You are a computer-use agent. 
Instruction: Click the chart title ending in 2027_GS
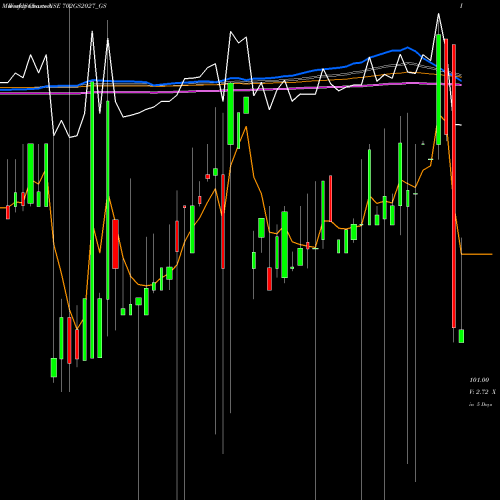point(54,6)
